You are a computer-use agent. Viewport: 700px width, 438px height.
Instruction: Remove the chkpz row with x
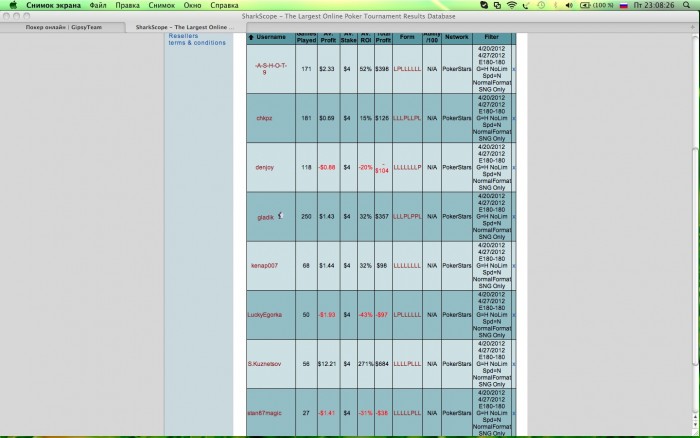point(514,118)
